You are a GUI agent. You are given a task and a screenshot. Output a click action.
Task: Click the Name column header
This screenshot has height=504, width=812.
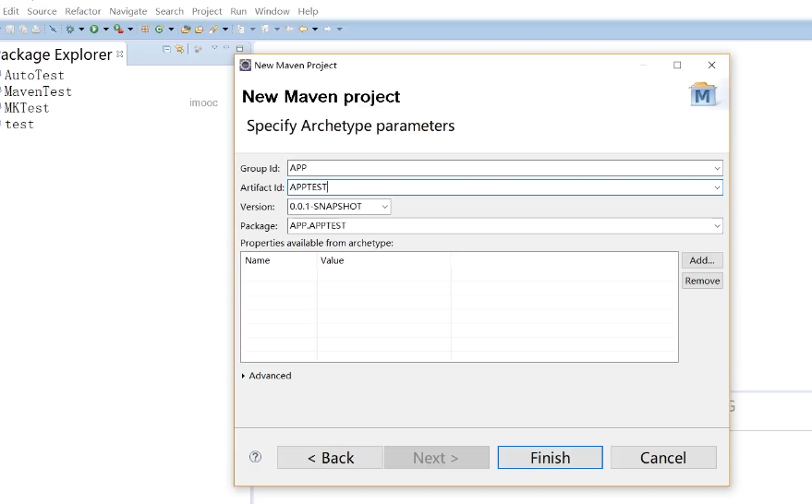pos(279,260)
